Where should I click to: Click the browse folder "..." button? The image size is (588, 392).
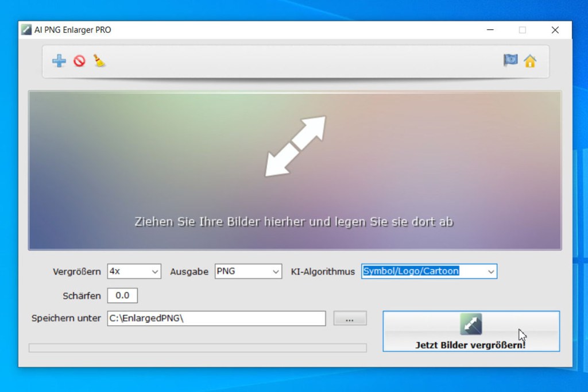350,318
